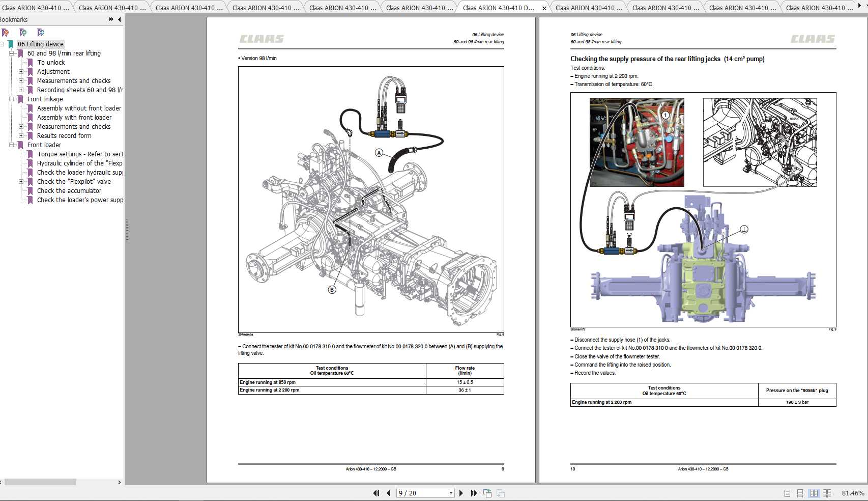Click bookmarks horizontal scrollbar right arrow
Screen dimensions: 868x501
pyautogui.click(x=120, y=482)
